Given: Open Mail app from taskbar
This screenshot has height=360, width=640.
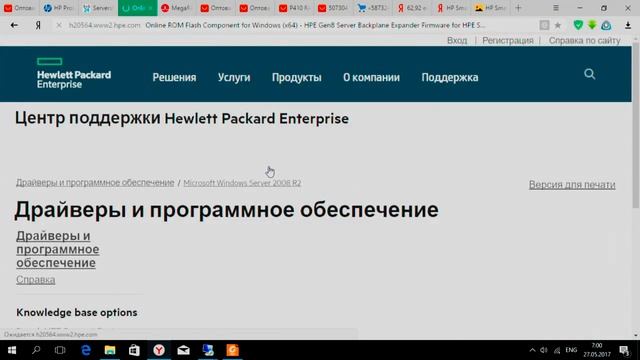Looking at the screenshot, I should click(x=183, y=350).
